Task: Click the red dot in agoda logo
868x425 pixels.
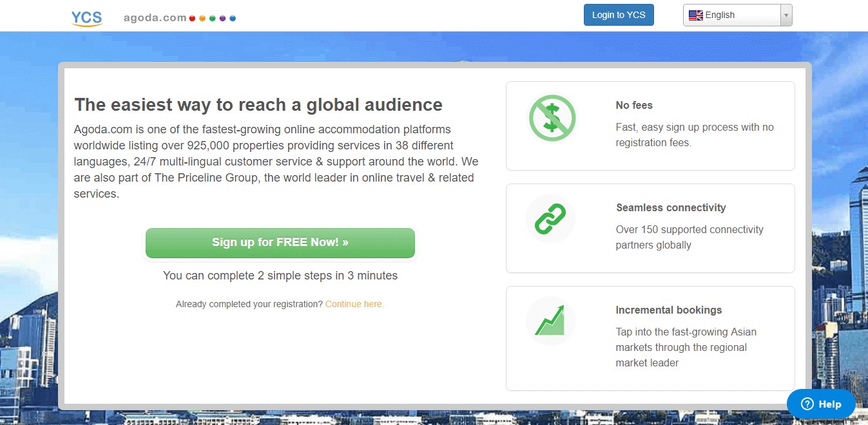Action: coord(192,19)
